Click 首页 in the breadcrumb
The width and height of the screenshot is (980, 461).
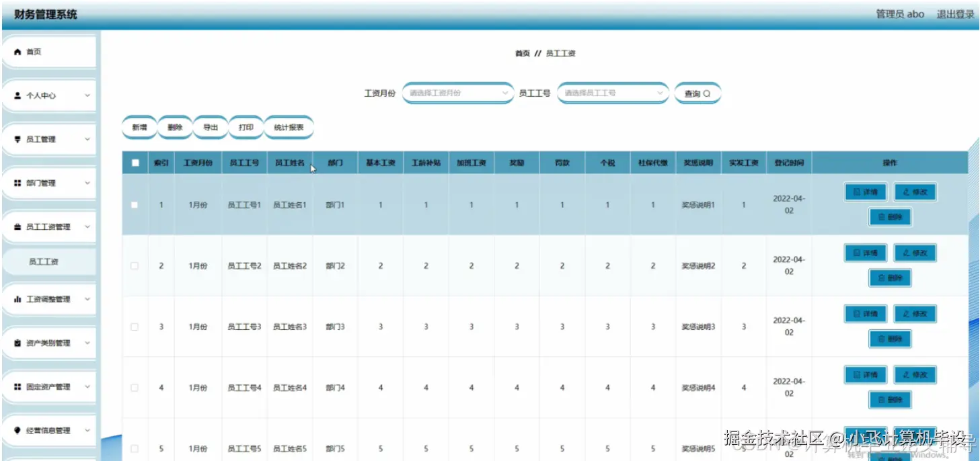click(522, 54)
